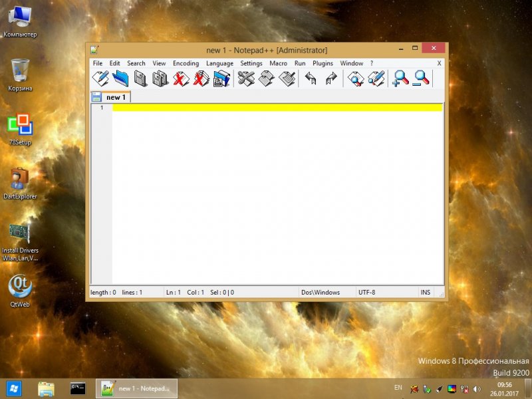532x399 pixels.
Task: Toggle INS insert mode in status bar
Action: point(426,292)
